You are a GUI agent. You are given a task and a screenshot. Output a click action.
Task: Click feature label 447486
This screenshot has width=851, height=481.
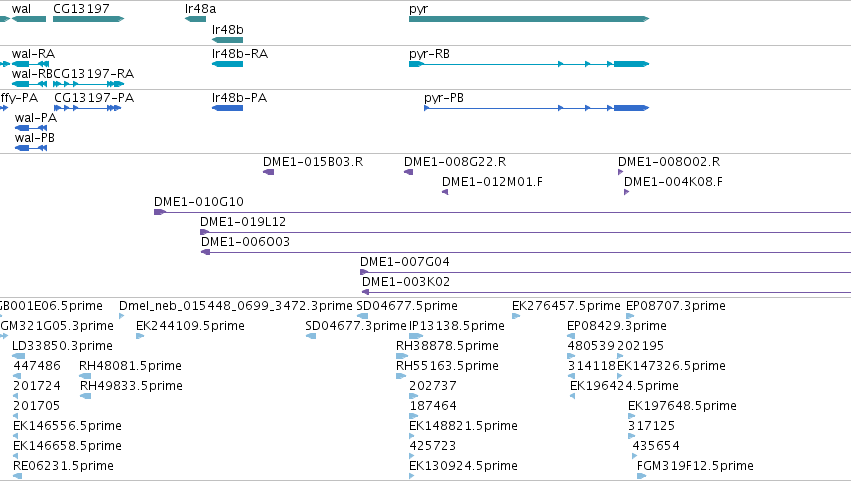point(37,366)
